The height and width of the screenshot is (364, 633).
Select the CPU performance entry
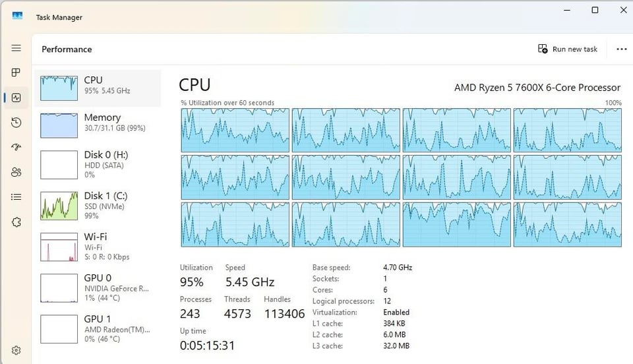[98, 88]
